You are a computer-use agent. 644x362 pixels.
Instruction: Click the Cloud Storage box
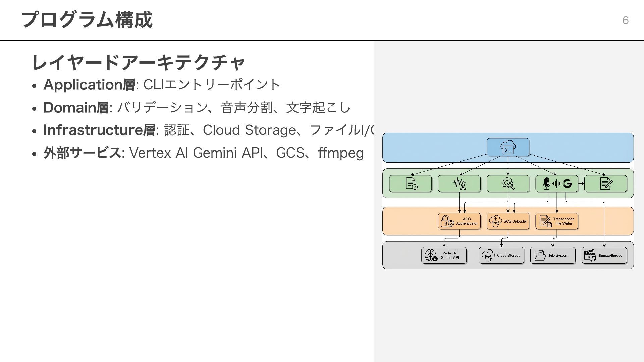pos(501,255)
